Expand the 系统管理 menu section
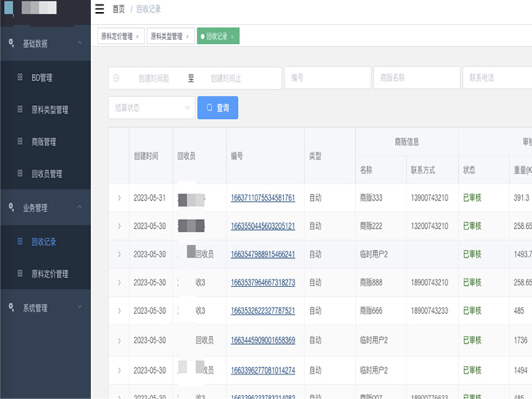The height and width of the screenshot is (399, 532). click(x=80, y=307)
